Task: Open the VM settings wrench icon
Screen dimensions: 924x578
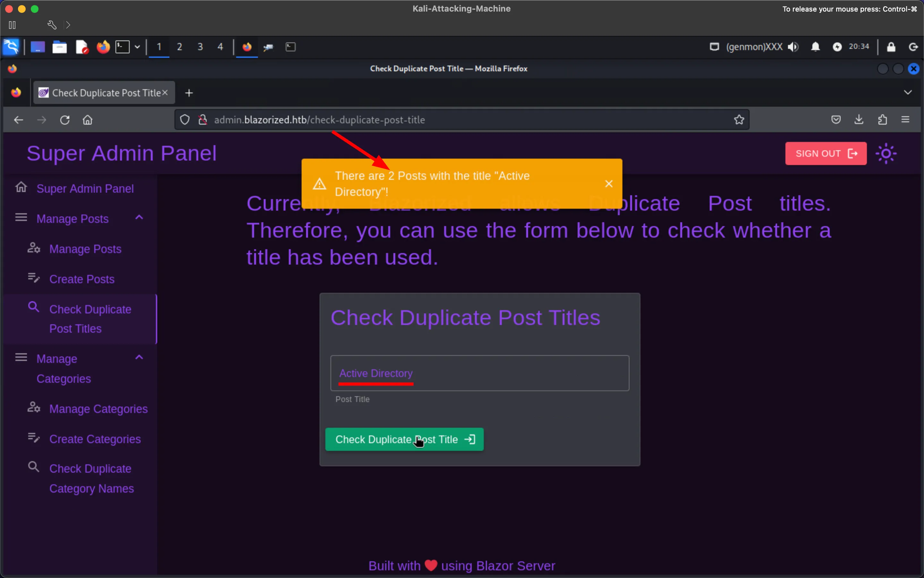Action: 52,25
